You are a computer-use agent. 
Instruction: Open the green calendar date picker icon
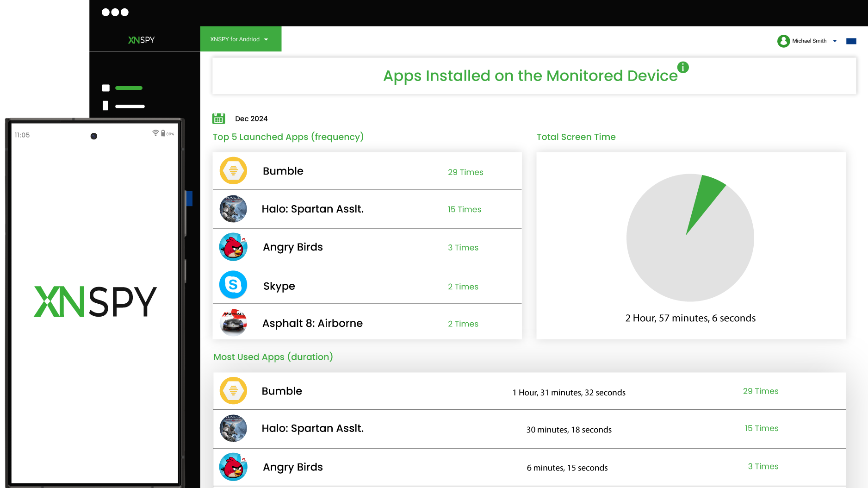(219, 119)
